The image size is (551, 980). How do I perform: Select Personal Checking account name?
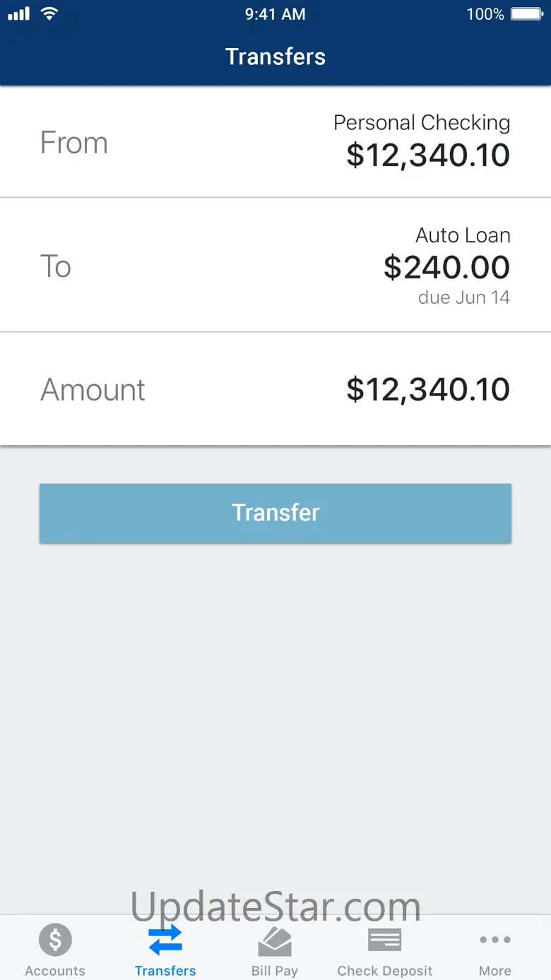[422, 123]
